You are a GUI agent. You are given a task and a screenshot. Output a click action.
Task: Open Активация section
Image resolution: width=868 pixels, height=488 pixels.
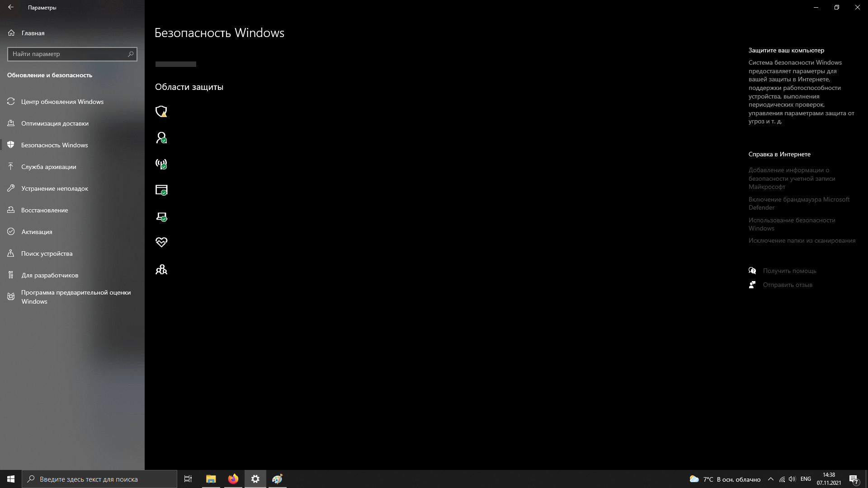72,232
